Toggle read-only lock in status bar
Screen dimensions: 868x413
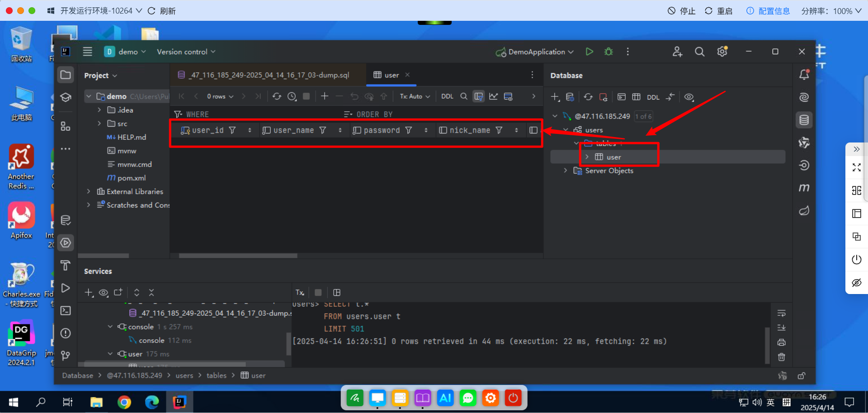tap(802, 375)
